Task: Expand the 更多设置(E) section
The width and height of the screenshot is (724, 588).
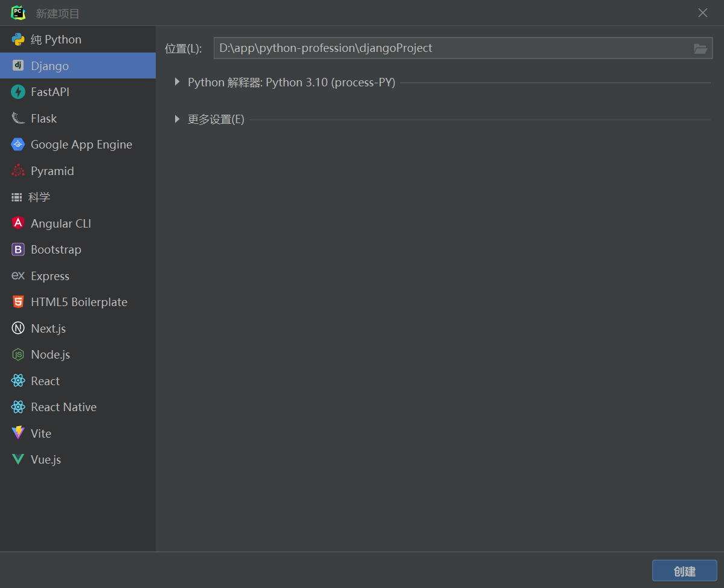Action: coord(177,119)
